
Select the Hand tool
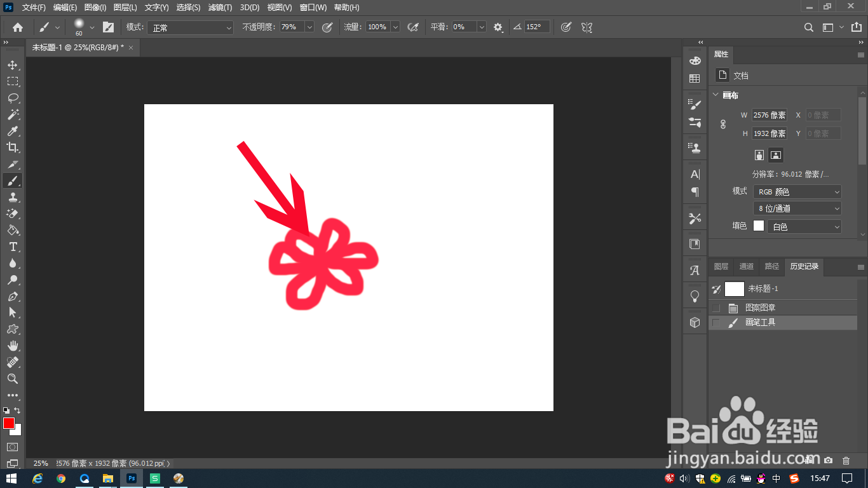pos(13,346)
